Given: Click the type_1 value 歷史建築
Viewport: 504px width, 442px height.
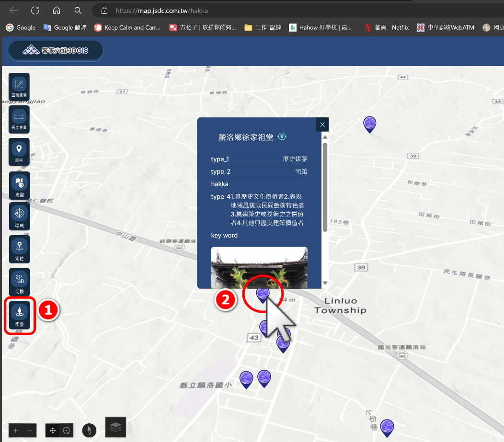Looking at the screenshot, I should [x=295, y=159].
